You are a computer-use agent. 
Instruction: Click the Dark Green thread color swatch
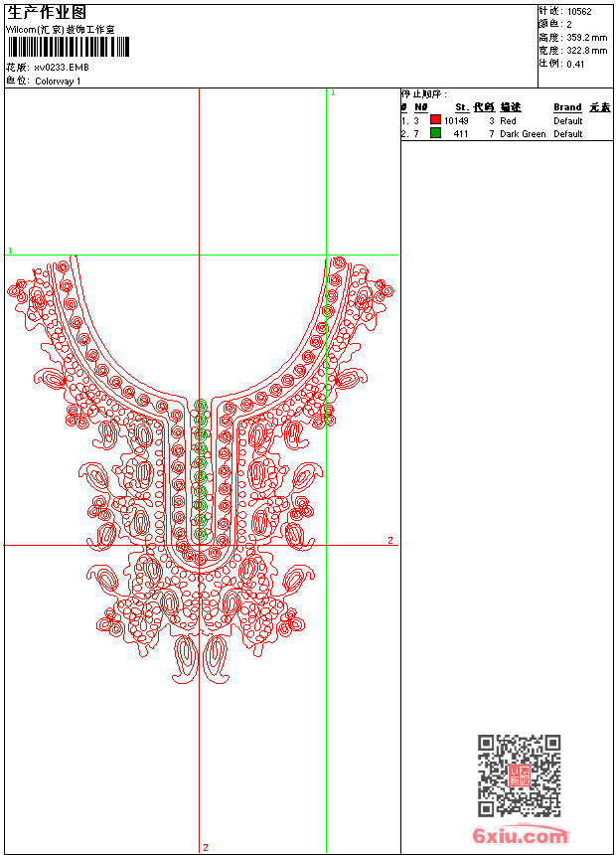(x=435, y=132)
